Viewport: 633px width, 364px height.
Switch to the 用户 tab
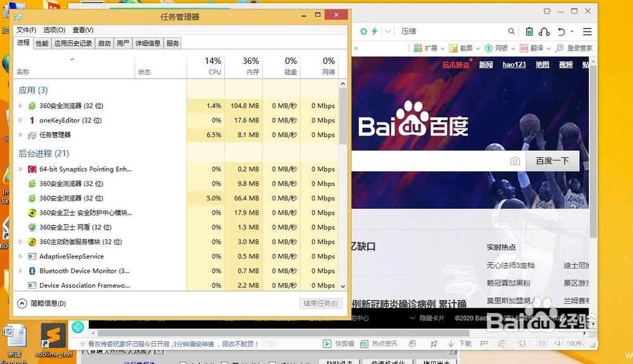123,43
